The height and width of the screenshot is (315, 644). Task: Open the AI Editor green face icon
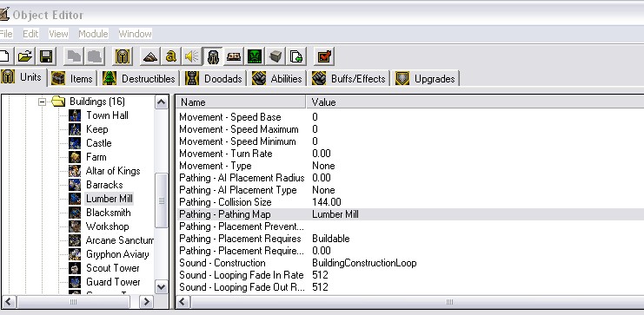pos(255,56)
